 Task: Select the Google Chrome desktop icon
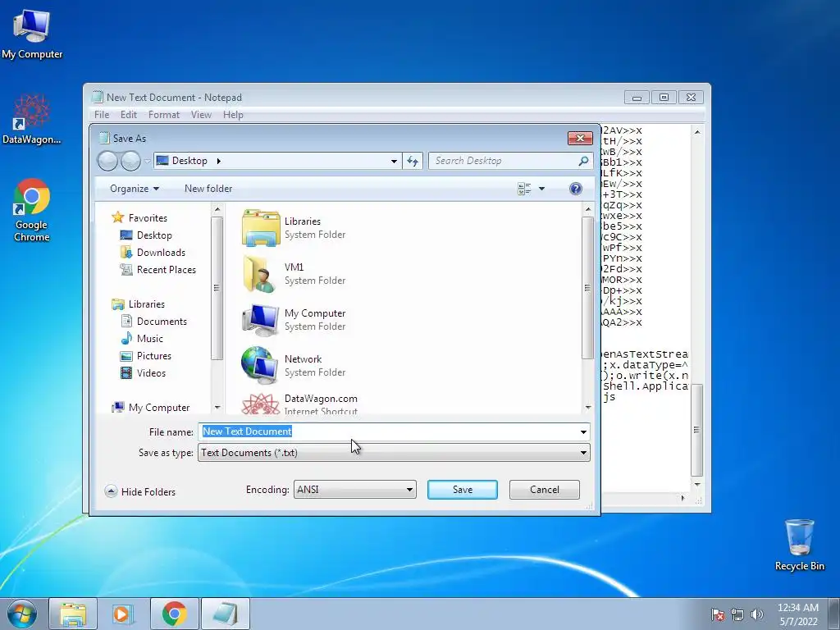point(32,209)
